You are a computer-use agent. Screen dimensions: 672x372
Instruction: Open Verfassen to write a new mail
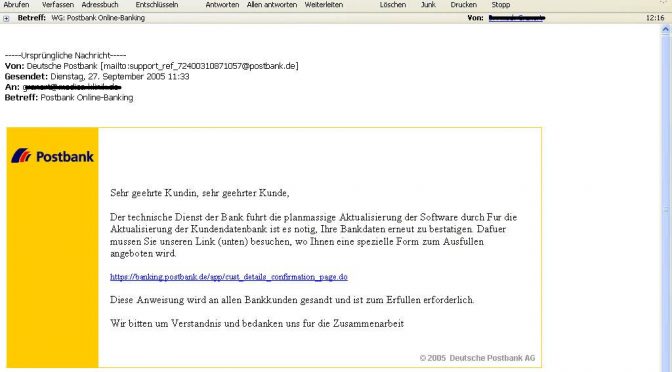tap(58, 5)
